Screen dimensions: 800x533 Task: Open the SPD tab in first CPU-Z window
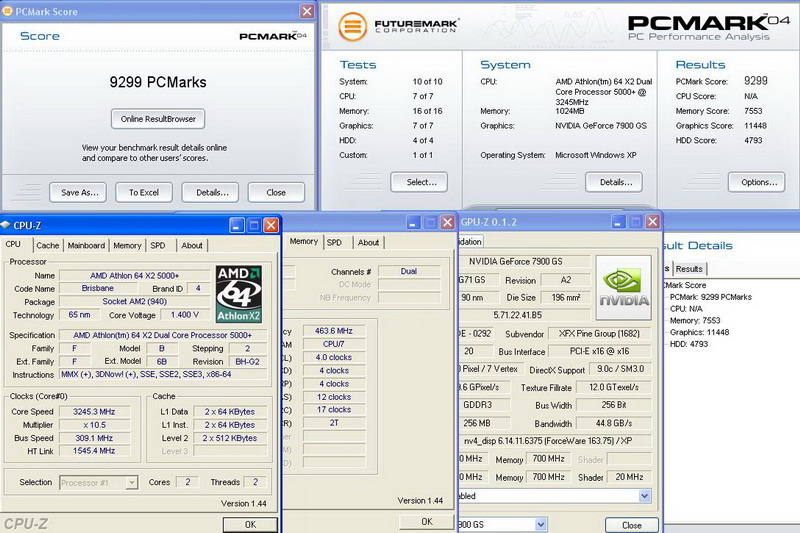(158, 245)
